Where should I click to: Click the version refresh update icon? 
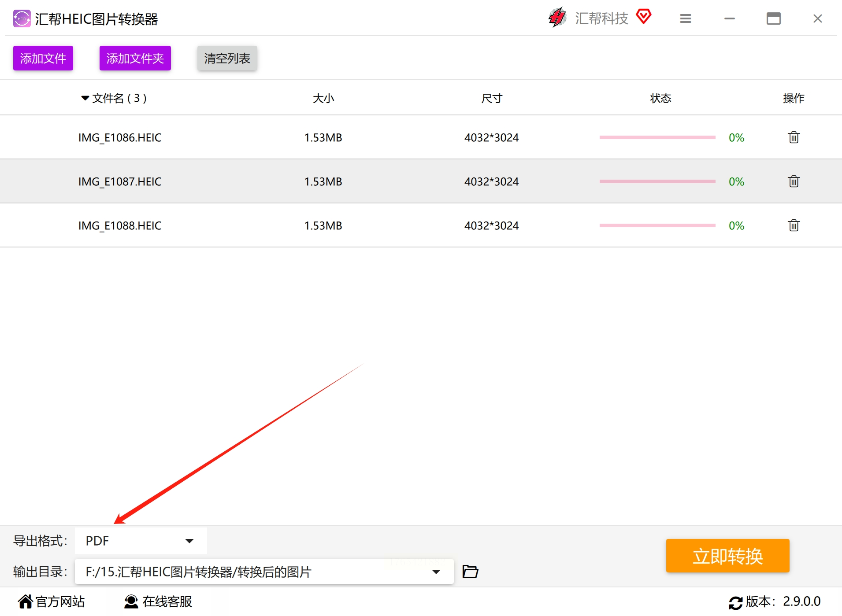click(735, 602)
